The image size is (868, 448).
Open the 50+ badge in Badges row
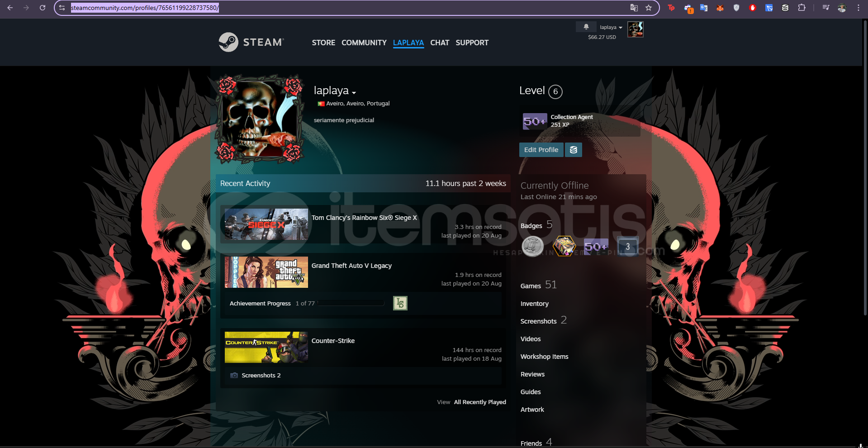[596, 247]
